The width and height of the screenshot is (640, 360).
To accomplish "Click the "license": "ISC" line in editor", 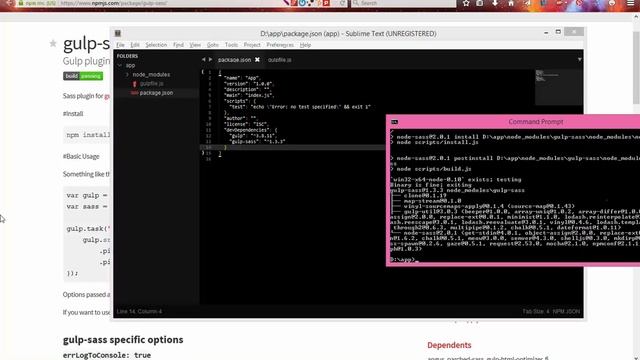I will pos(246,124).
